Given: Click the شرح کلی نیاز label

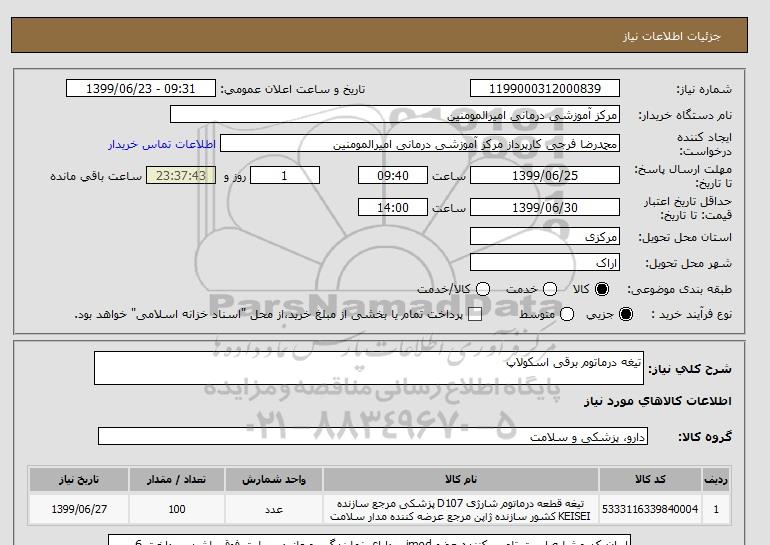Looking at the screenshot, I should 690,369.
